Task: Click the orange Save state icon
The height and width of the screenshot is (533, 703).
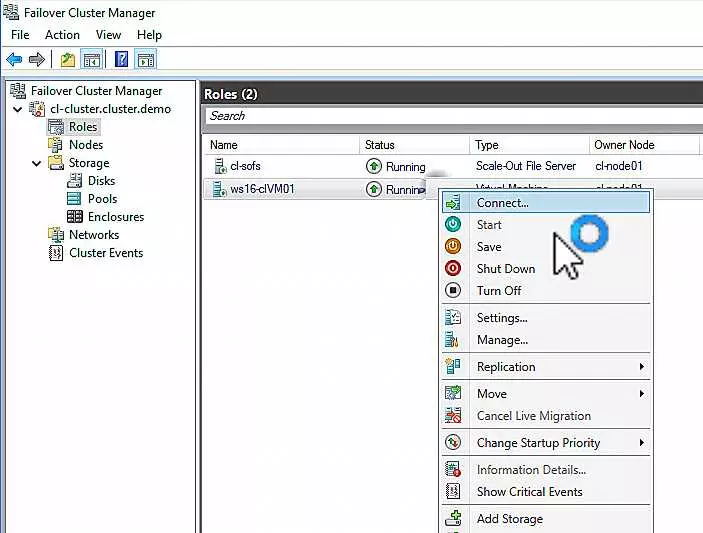Action: (x=453, y=246)
